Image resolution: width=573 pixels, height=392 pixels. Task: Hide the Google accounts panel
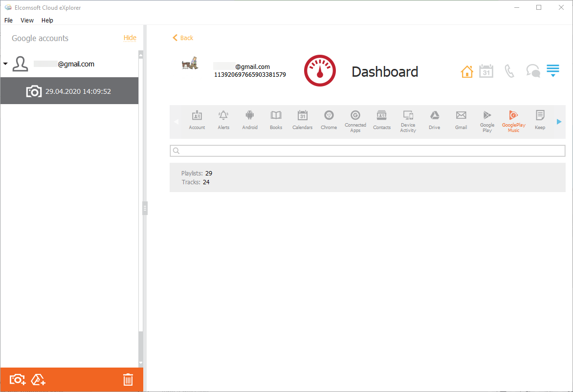[130, 38]
